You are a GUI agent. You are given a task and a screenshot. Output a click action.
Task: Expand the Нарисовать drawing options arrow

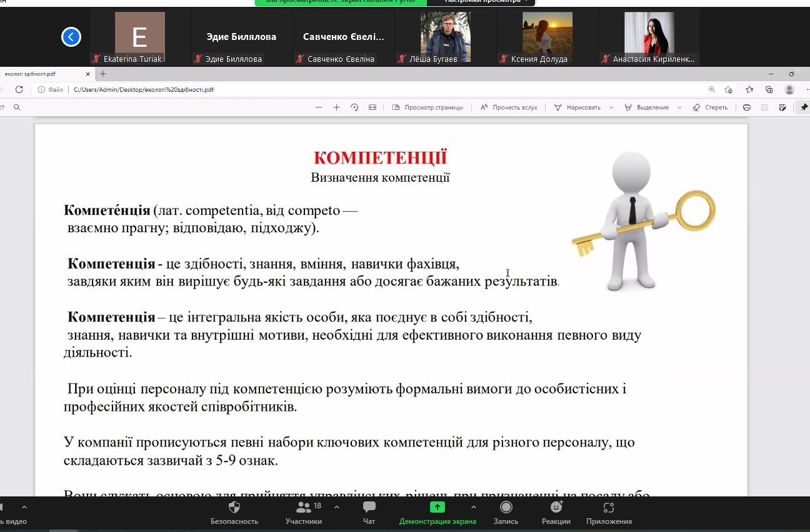pos(611,107)
